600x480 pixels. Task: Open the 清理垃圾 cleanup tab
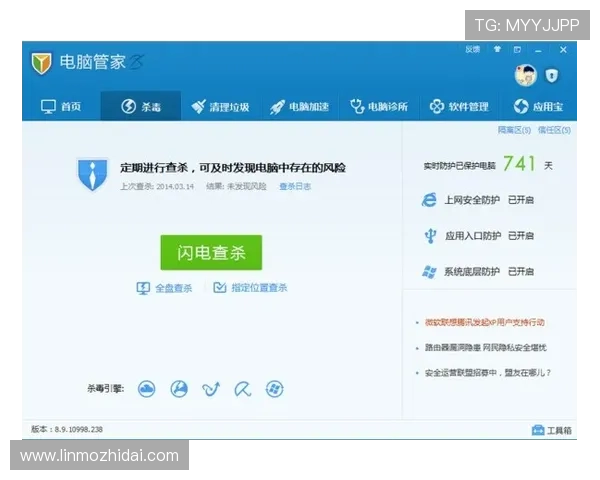220,106
